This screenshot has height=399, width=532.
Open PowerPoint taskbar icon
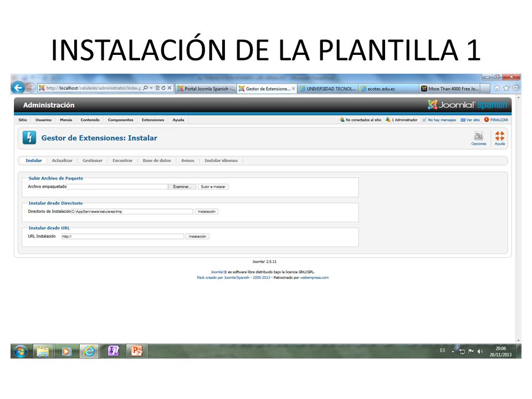click(x=136, y=351)
